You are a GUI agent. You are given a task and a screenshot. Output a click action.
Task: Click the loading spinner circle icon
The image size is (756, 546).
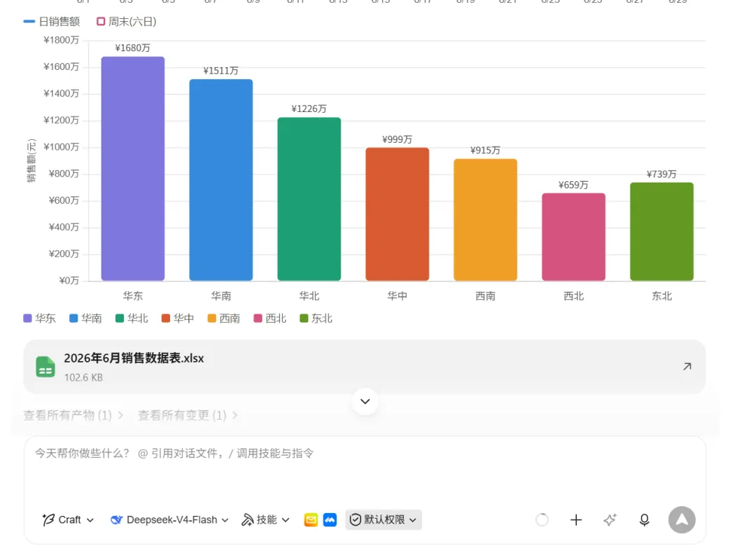[x=542, y=519]
